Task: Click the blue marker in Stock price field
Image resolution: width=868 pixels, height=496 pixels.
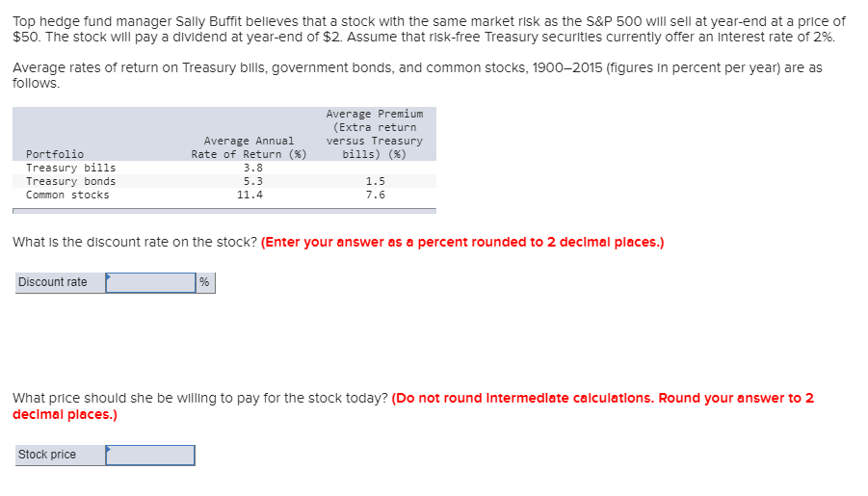Action: click(110, 449)
